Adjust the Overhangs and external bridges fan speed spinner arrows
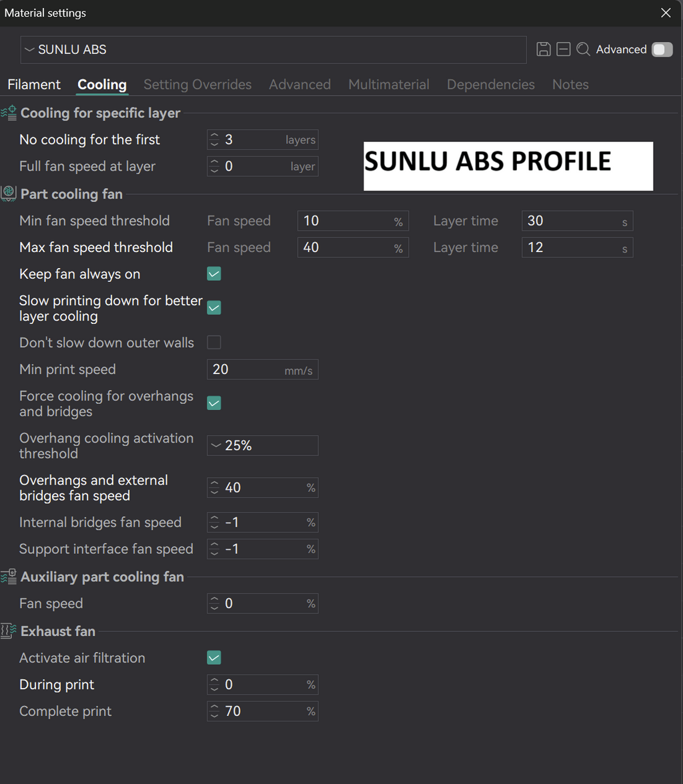The image size is (683, 784). click(214, 487)
